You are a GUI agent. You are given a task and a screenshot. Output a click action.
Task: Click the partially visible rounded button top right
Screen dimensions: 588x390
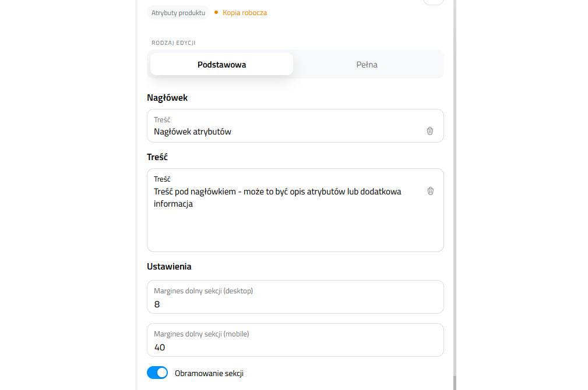pyautogui.click(x=434, y=2)
